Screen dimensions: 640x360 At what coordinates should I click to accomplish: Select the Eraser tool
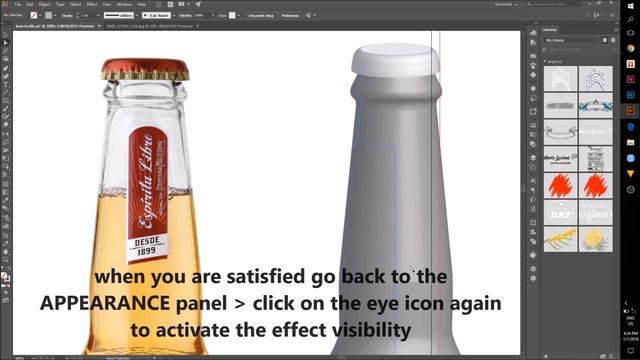5,124
